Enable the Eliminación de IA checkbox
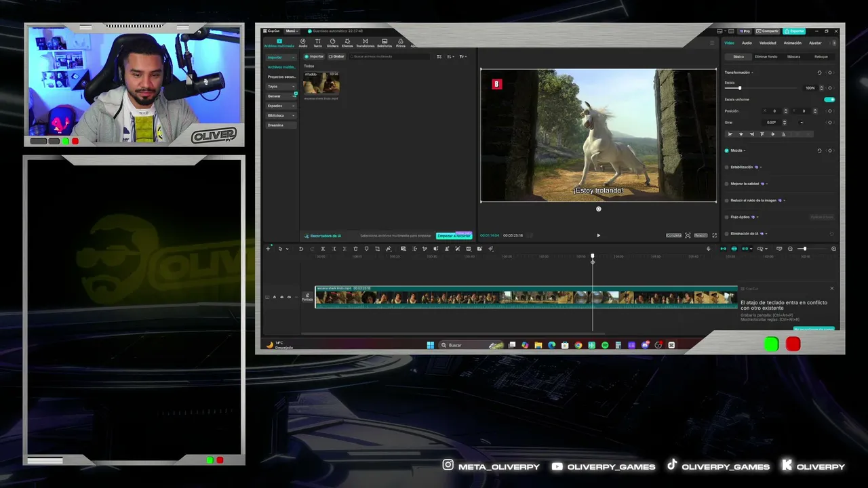The height and width of the screenshot is (488, 868). click(727, 234)
